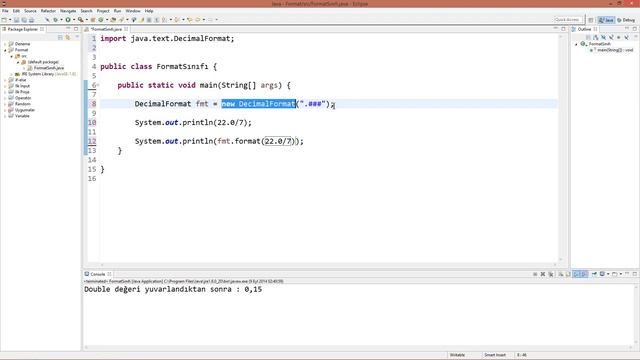Toggle Show Console on standard output

pyautogui.click(x=576, y=274)
